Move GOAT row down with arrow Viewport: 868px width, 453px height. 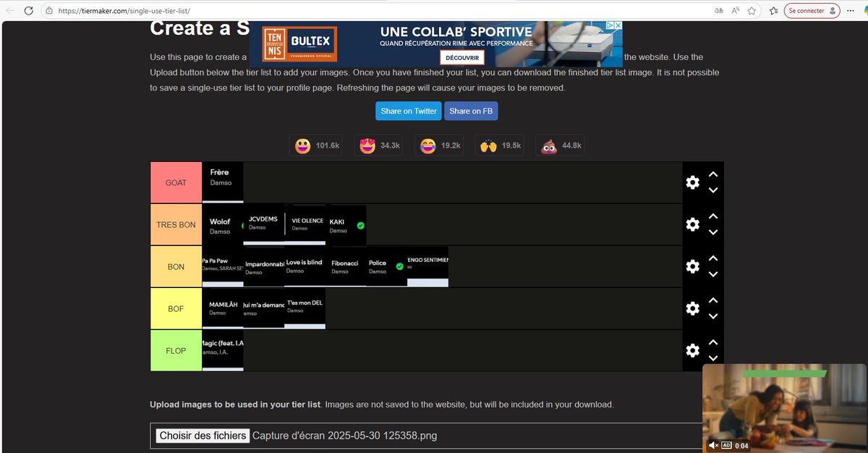(712, 190)
